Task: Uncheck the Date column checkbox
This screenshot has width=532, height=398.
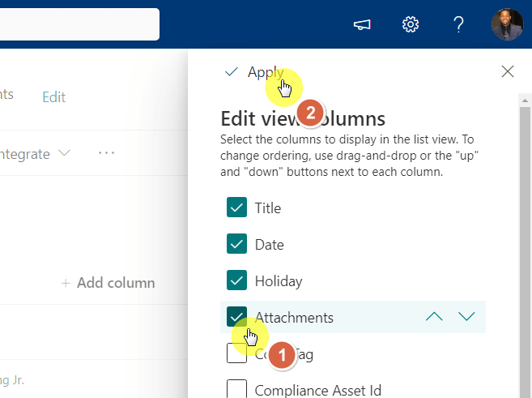Action: point(236,244)
